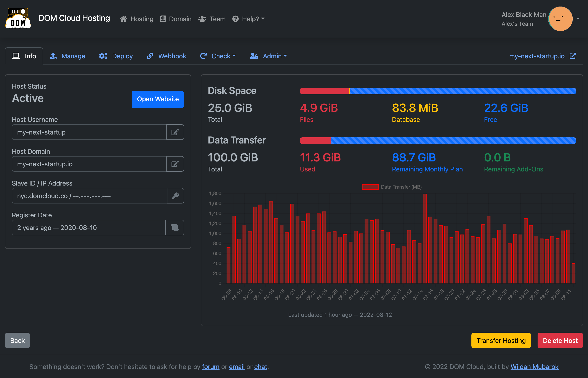Expand the user account dropdown caret
The height and width of the screenshot is (378, 588).
point(578,19)
